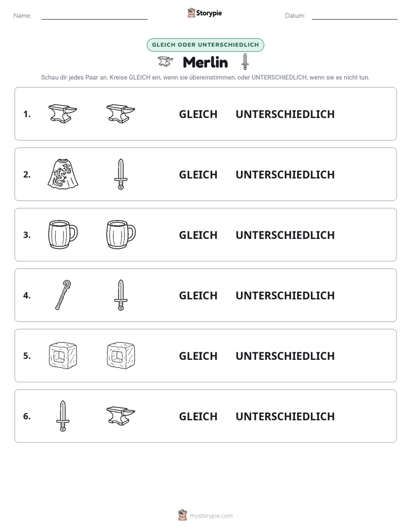Click the second stone block in row 5

click(x=121, y=355)
